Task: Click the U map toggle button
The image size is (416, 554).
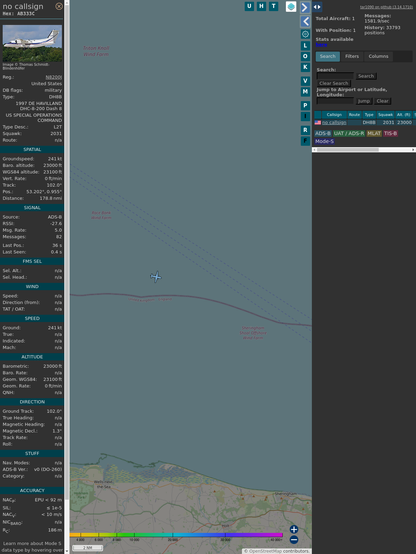Action: 249,6
